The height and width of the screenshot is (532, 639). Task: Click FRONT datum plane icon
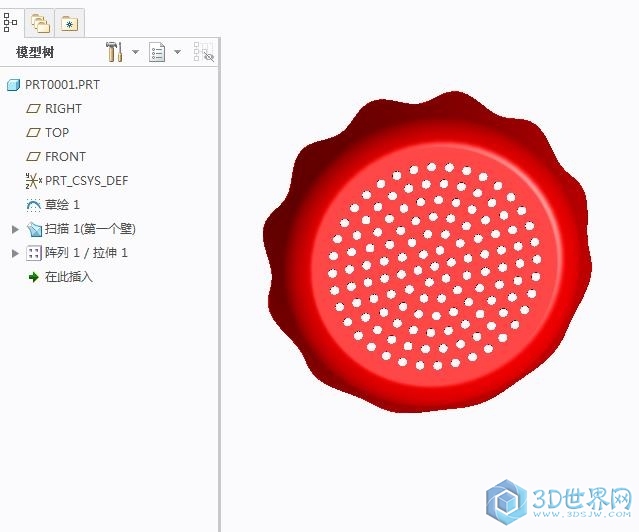point(33,157)
